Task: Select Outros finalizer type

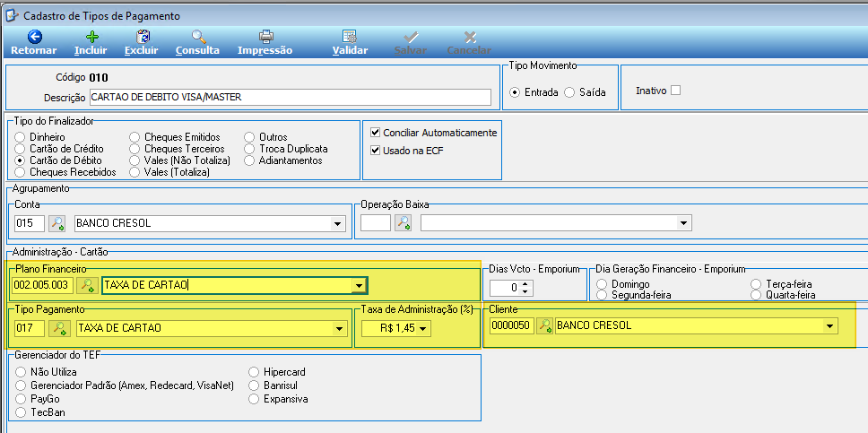Action: pyautogui.click(x=249, y=137)
